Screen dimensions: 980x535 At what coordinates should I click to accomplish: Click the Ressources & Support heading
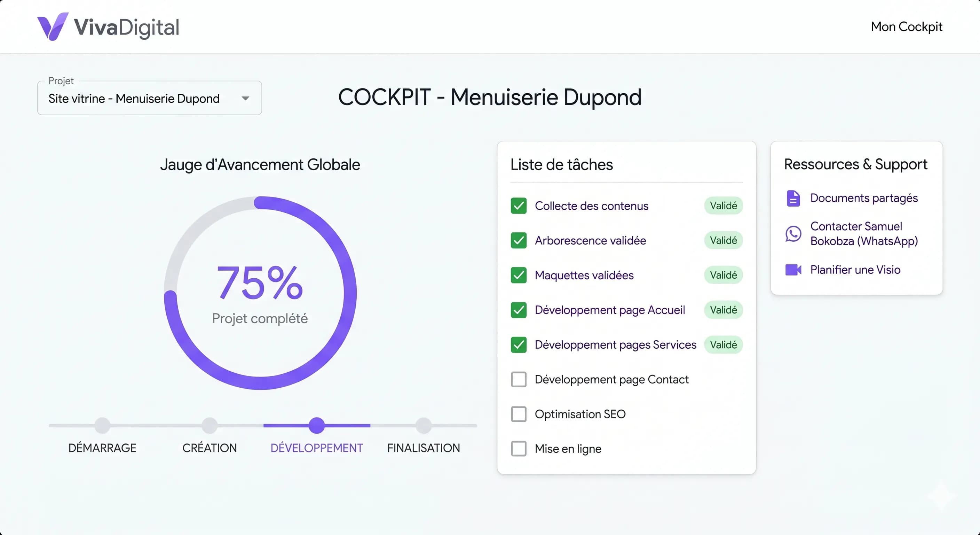856,164
